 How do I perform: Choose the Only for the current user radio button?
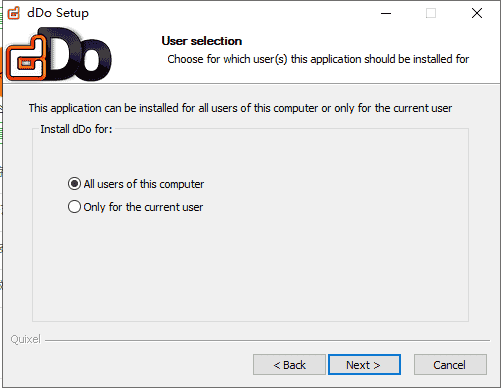(74, 207)
